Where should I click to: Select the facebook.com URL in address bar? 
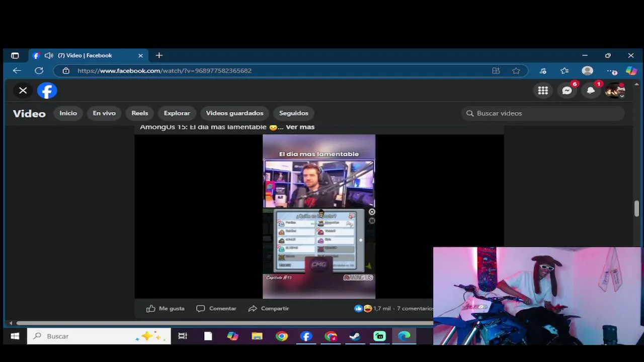pos(165,71)
